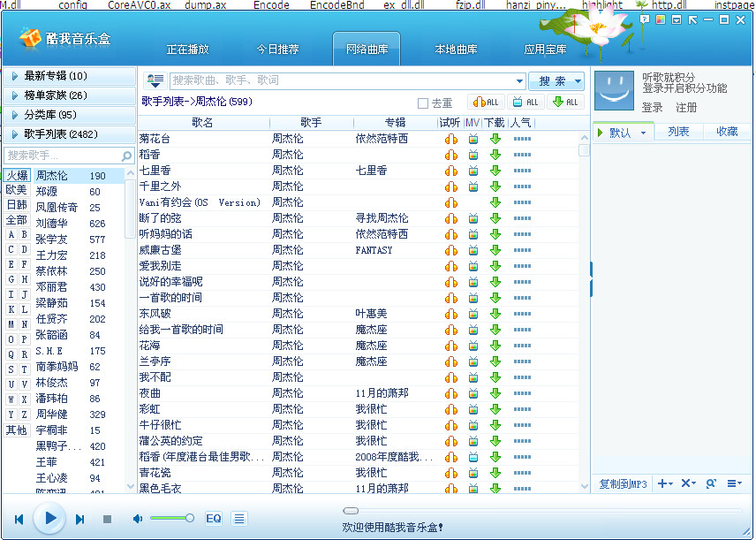Sort by 歌名 column header

(x=202, y=123)
